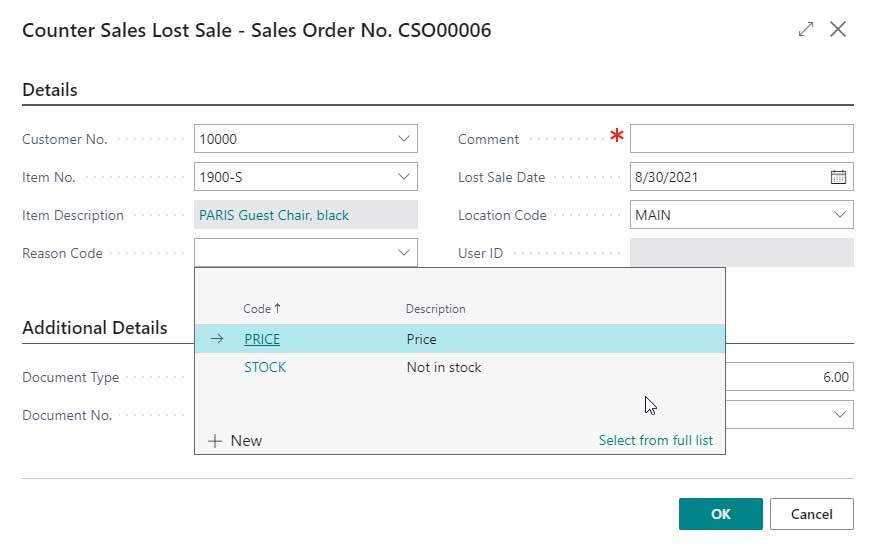Click the Cancel button
This screenshot has width=877, height=553.
pos(811,514)
